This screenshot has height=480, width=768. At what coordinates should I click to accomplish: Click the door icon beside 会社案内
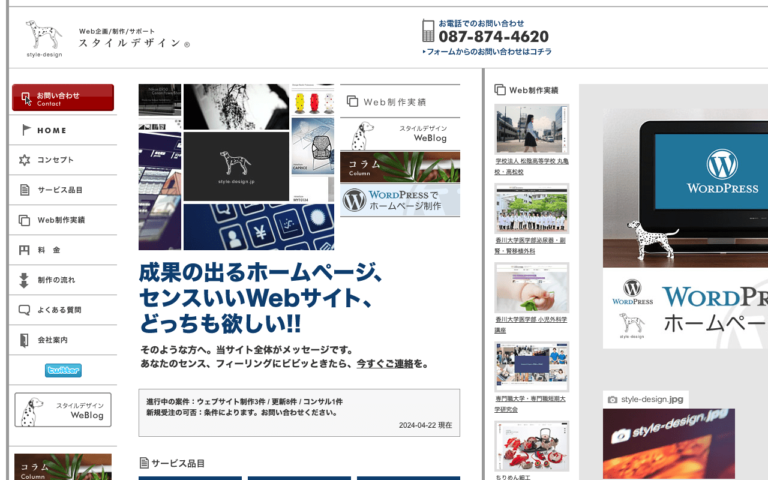(24, 340)
